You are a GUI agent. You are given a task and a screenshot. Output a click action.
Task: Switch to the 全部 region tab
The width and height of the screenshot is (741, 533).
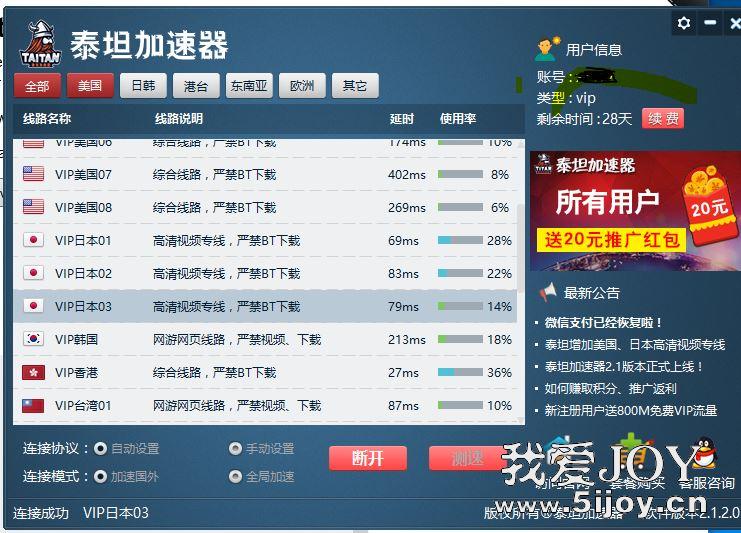pyautogui.click(x=37, y=86)
